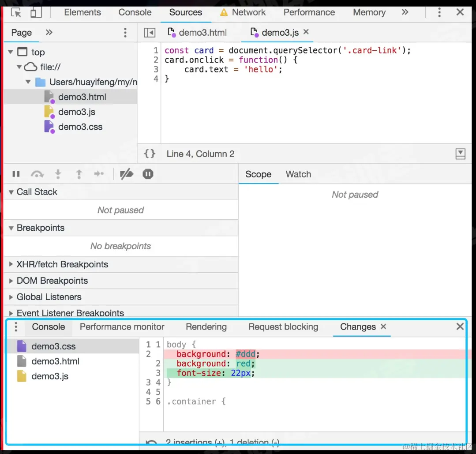The width and height of the screenshot is (476, 454).
Task: Toggle the device toolbar icon
Action: click(36, 12)
